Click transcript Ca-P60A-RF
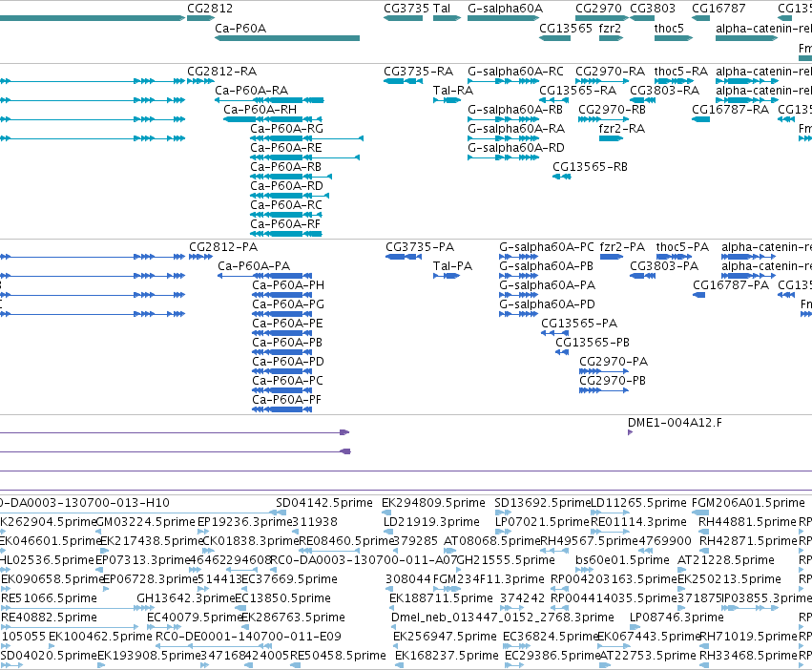The height and width of the screenshot is (670, 812). coord(286,234)
